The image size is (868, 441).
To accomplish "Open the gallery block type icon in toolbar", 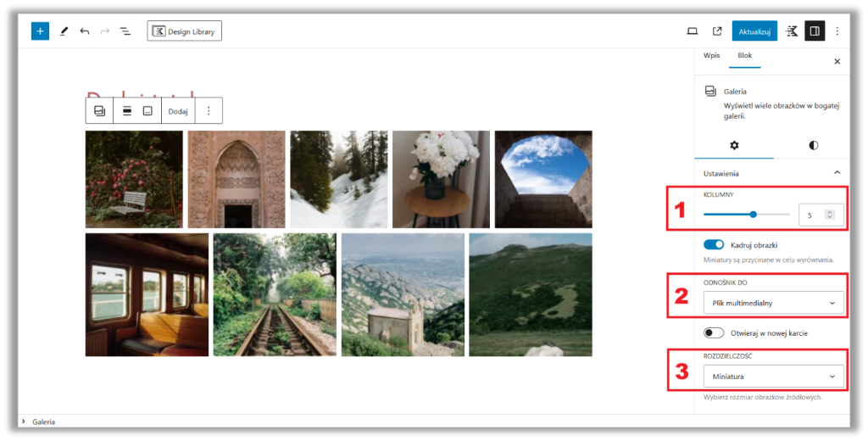I will (x=100, y=111).
